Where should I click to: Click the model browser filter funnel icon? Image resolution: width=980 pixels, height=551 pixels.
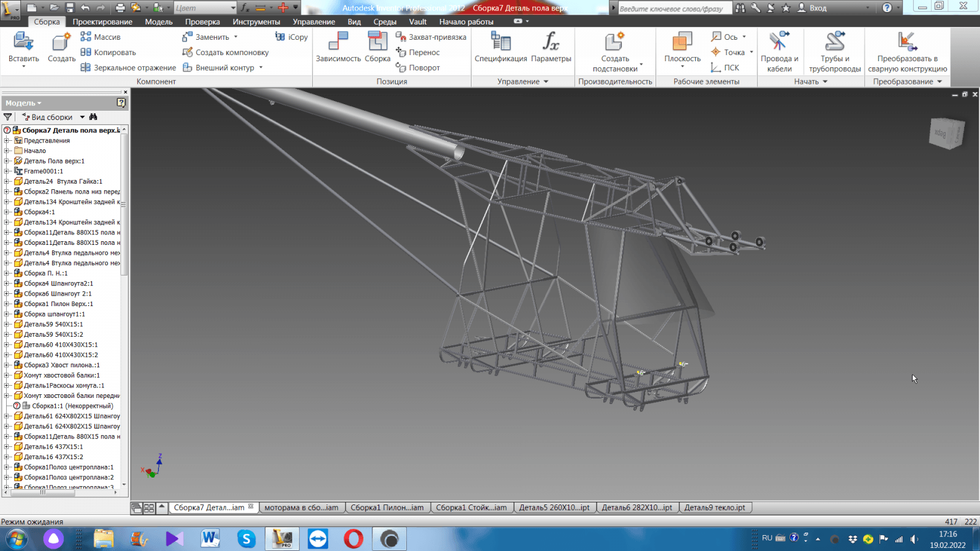click(x=8, y=117)
